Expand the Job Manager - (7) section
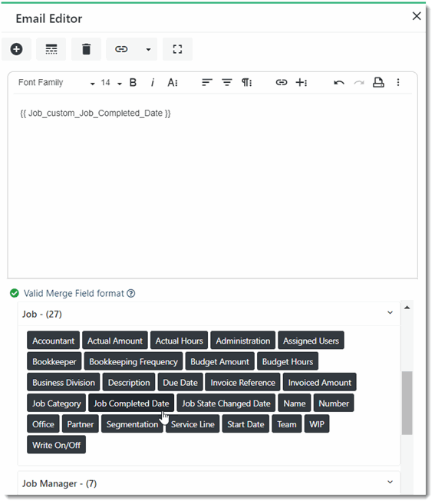This screenshot has width=435, height=504. (x=390, y=483)
